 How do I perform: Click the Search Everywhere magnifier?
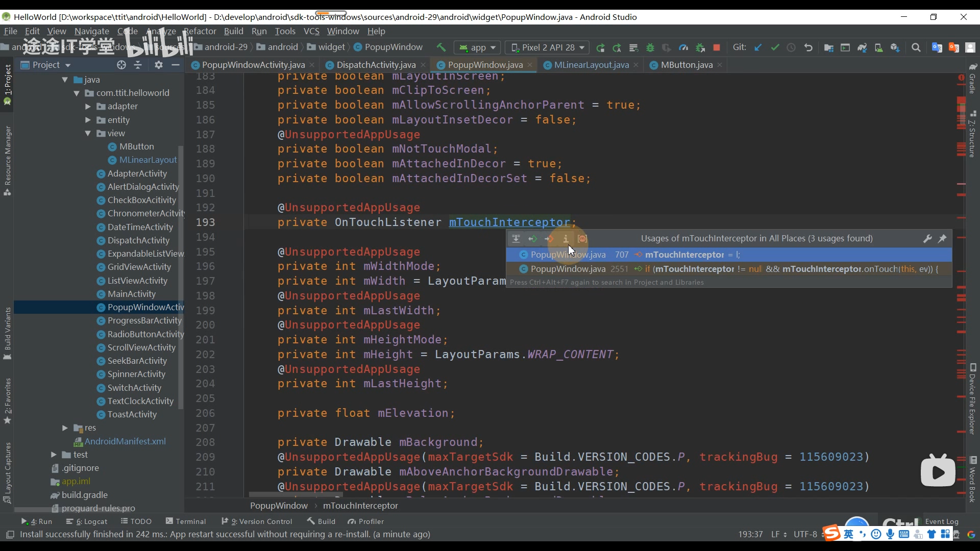pyautogui.click(x=916, y=47)
